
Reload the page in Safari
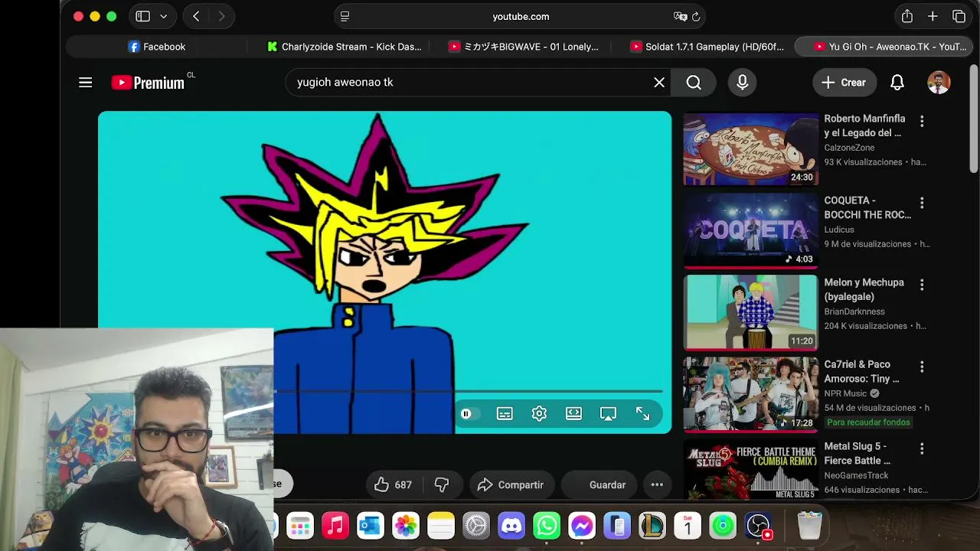tap(696, 16)
